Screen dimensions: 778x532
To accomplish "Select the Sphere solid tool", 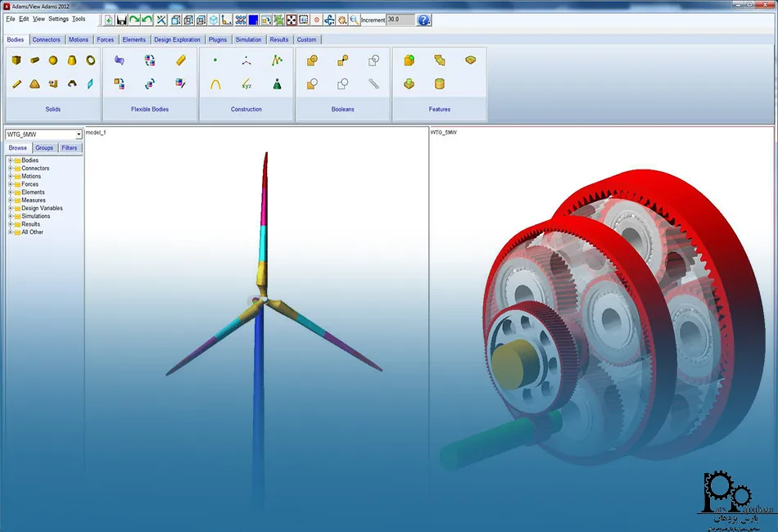I will coord(53,60).
